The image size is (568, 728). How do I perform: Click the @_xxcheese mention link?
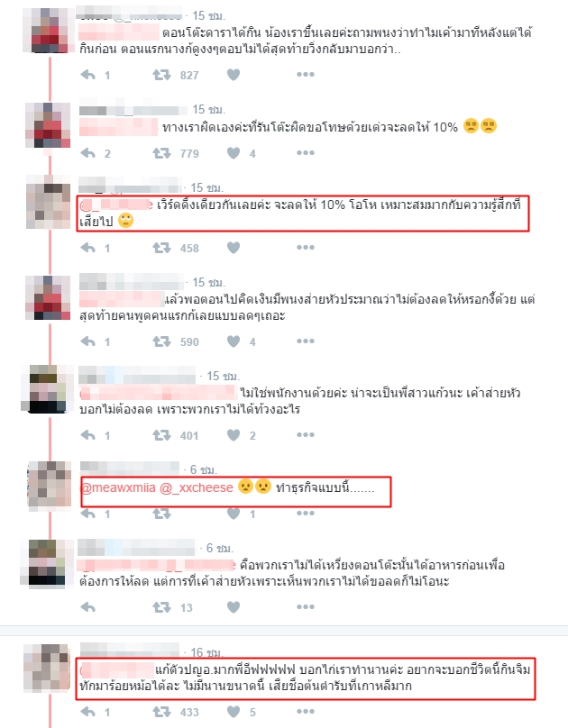pos(197,487)
